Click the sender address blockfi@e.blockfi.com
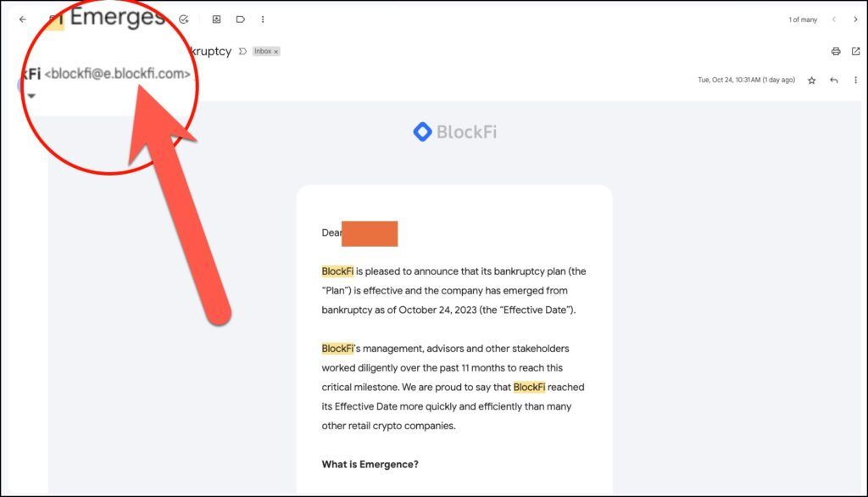This screenshot has height=497, width=868. [117, 74]
